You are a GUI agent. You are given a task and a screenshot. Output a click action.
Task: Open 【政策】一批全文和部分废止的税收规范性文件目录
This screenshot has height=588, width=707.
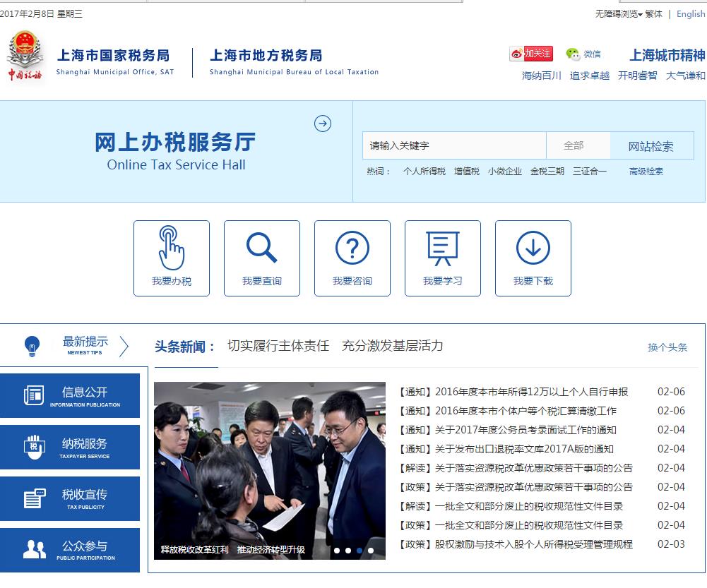pos(510,525)
